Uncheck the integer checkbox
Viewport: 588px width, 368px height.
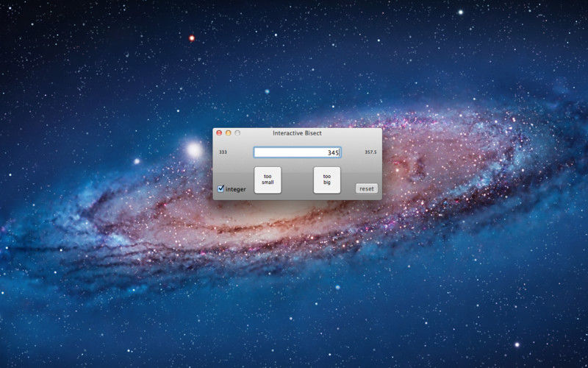[x=221, y=188]
